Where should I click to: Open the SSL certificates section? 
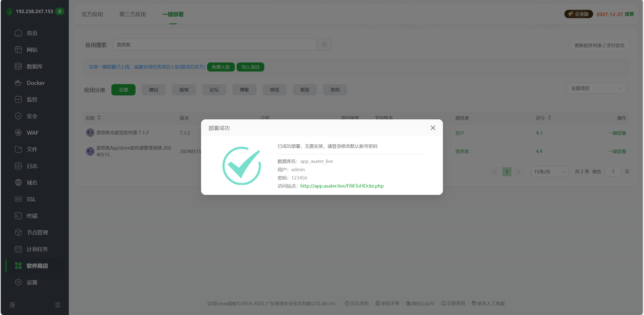tap(31, 199)
